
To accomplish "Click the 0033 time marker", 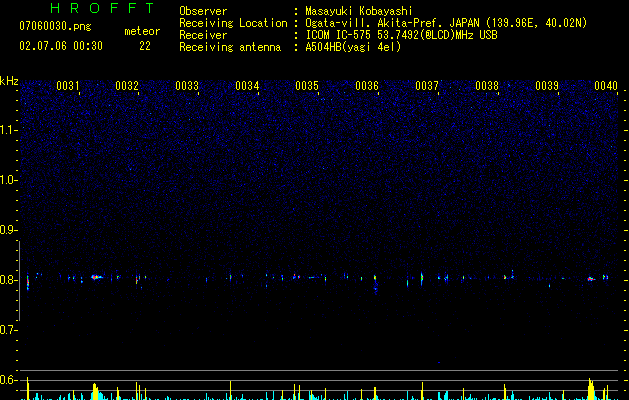I will tap(187, 85).
